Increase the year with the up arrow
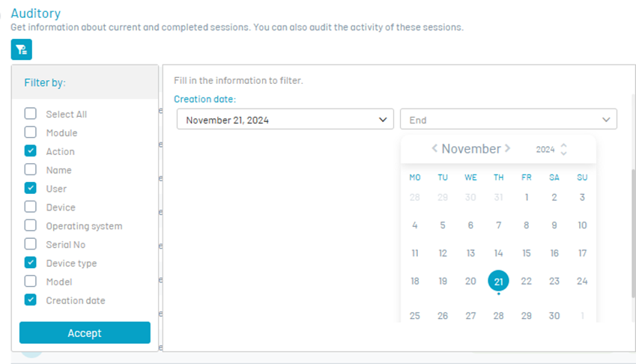The width and height of the screenshot is (636, 364). tap(564, 145)
